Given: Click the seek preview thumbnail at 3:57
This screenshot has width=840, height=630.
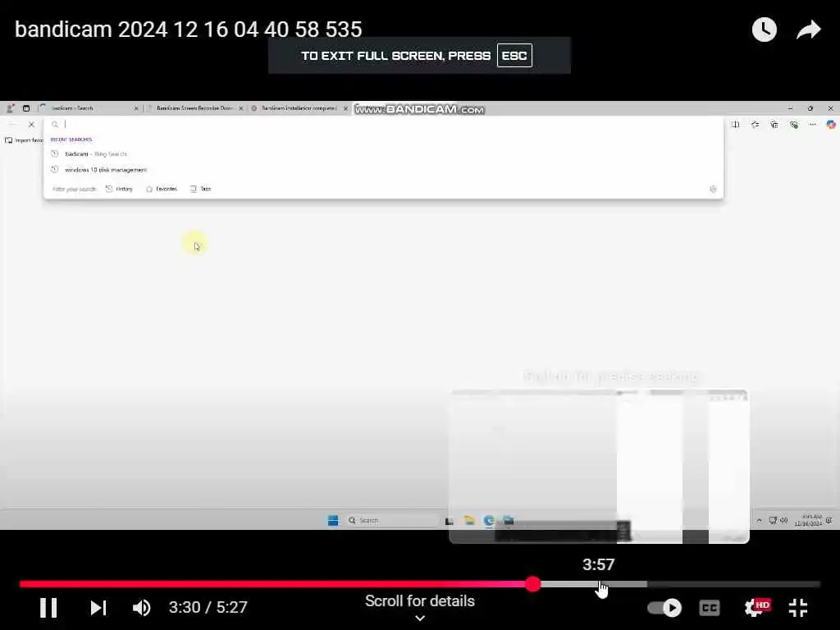Looking at the screenshot, I should (x=599, y=467).
